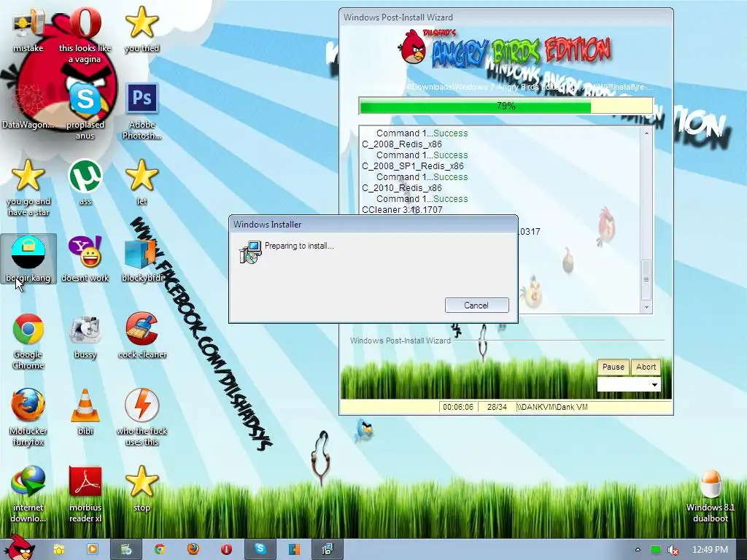
Task: Click the Angry Birds Start button
Action: coord(20,548)
